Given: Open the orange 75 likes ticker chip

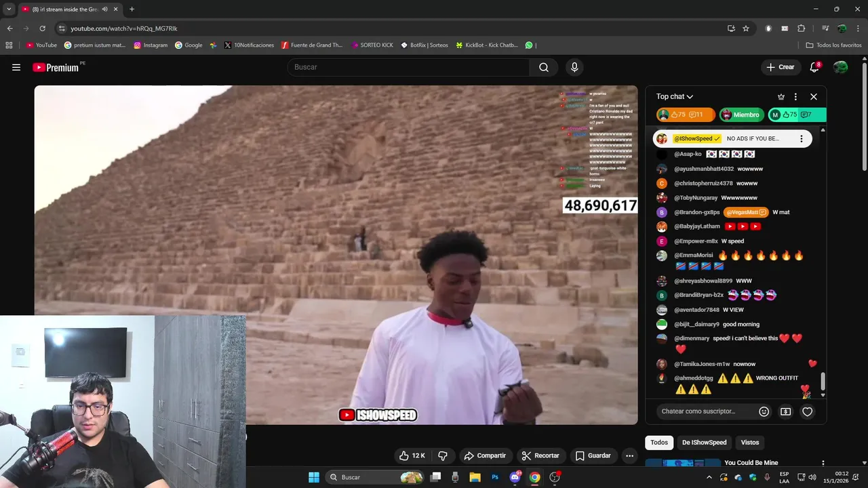Looking at the screenshot, I should point(685,115).
